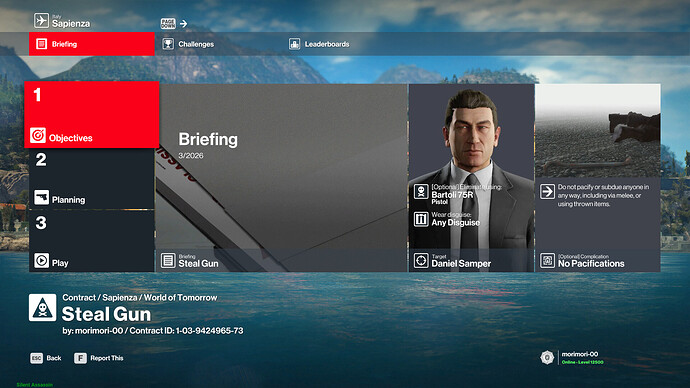Image resolution: width=690 pixels, height=388 pixels.
Task: Select step 2 Planning
Action: tap(92, 179)
